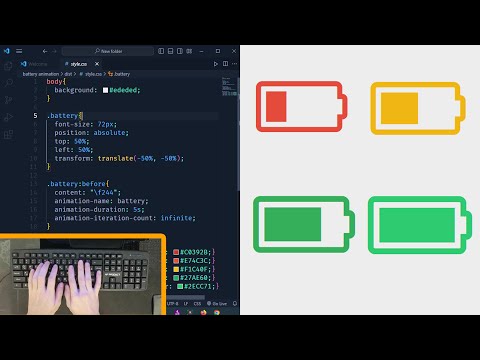The height and width of the screenshot is (360, 480).
Task: Start Go Live server
Action: coord(217,304)
